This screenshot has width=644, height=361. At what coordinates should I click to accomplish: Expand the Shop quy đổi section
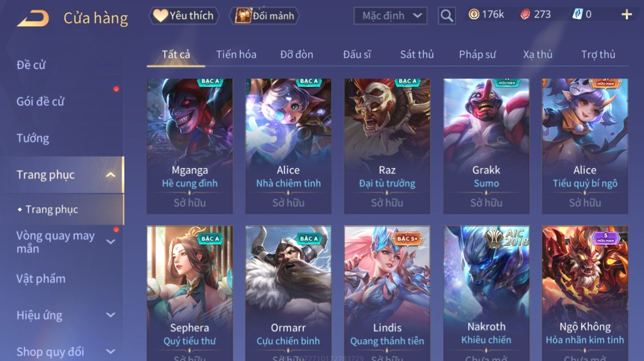click(110, 352)
